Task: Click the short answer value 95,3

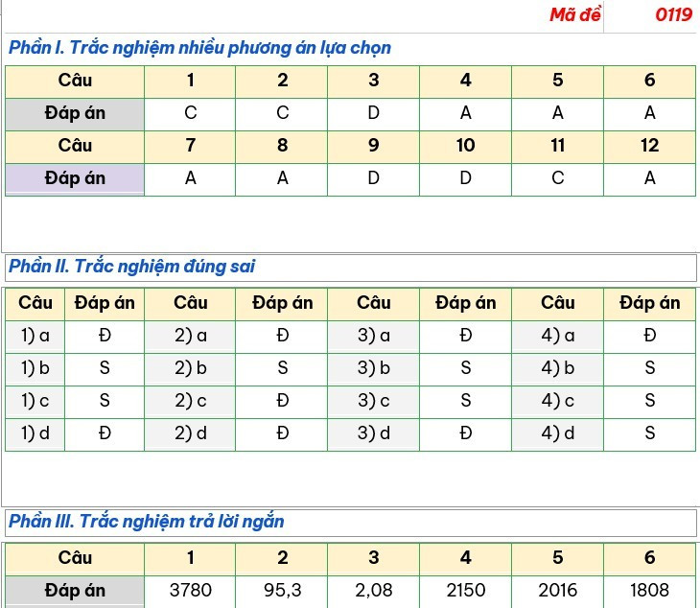Action: click(x=282, y=591)
